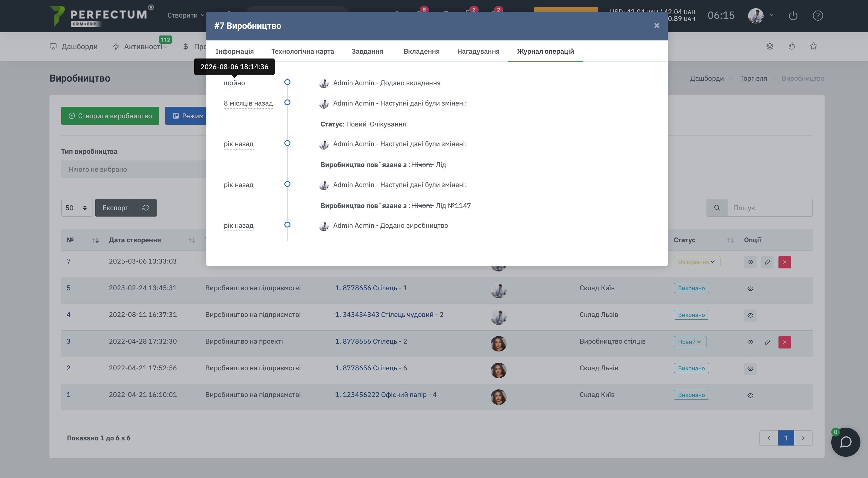Click the search magnifier icon
Screen dimensions: 868x478
tap(717, 208)
